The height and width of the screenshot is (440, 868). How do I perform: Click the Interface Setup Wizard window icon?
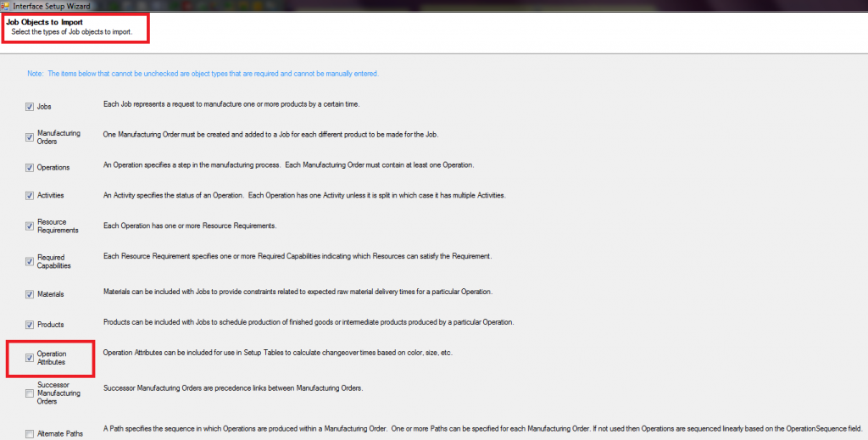tap(6, 5)
